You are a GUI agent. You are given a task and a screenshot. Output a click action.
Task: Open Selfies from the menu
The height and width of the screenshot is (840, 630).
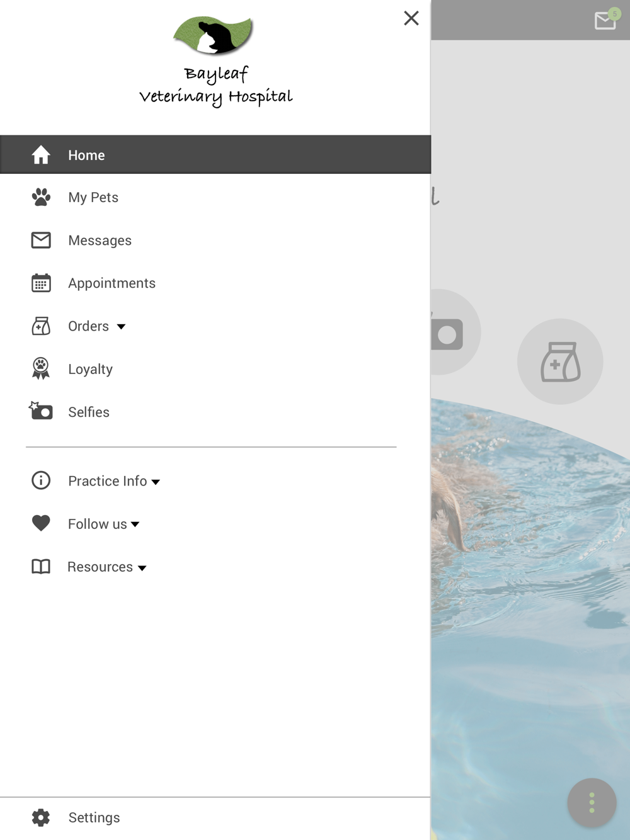coord(89,412)
